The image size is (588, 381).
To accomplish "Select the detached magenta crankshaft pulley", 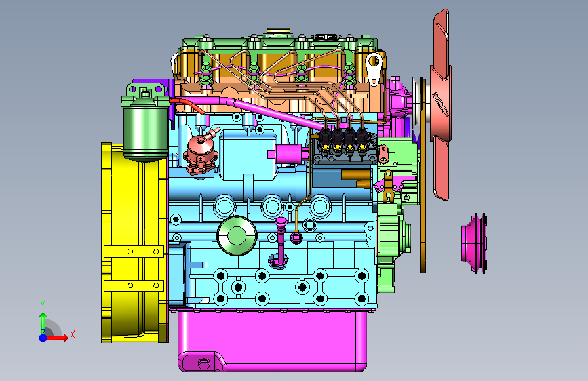I will [474, 243].
